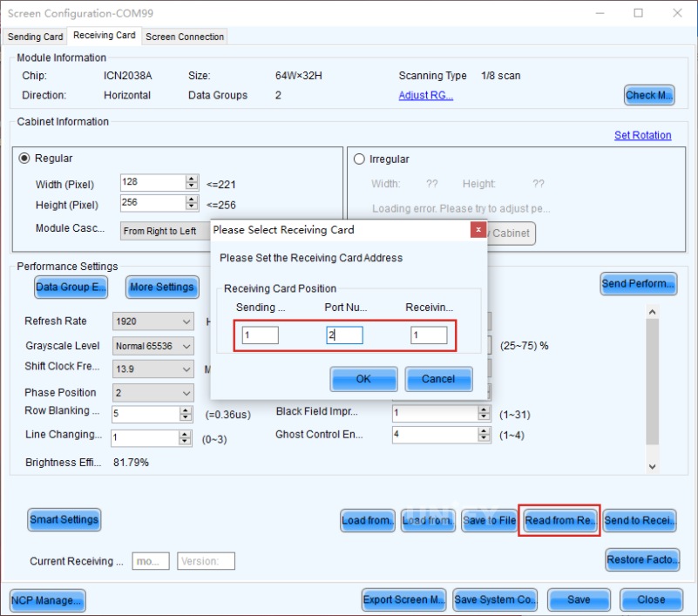Adjust Ghost Control En... spinner arrows
This screenshot has width=698, height=616.
pos(484,435)
